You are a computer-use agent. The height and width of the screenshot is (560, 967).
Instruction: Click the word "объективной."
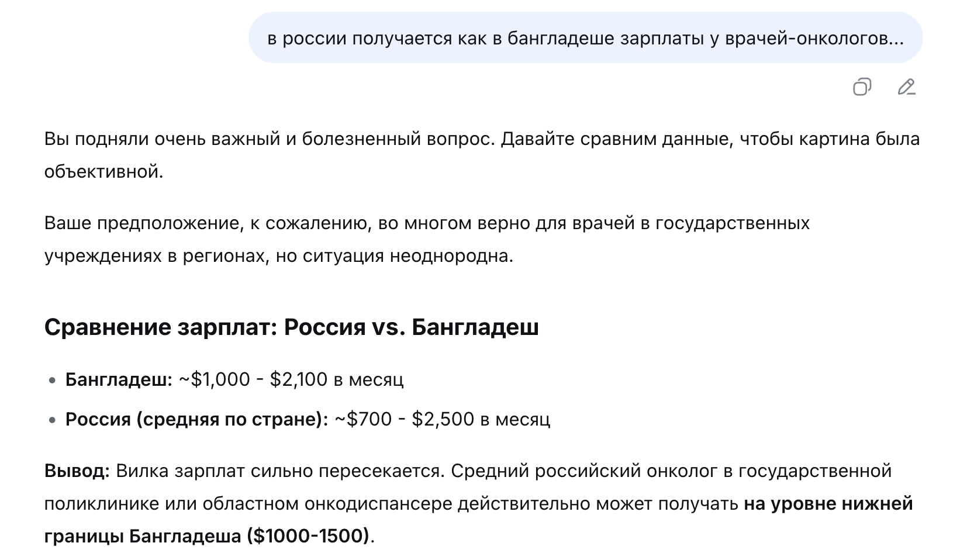(103, 172)
